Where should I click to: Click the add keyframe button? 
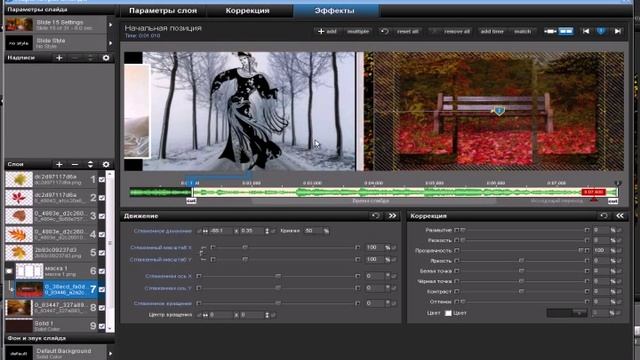click(327, 31)
